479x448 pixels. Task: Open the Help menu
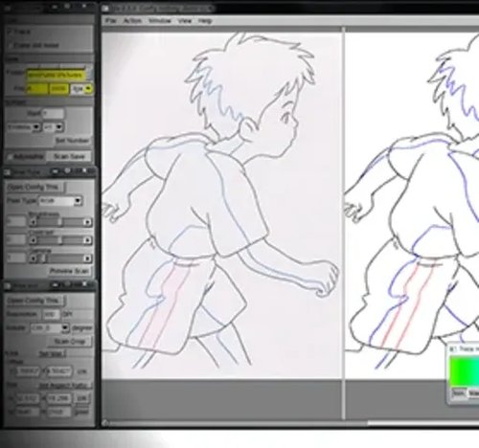tap(205, 21)
